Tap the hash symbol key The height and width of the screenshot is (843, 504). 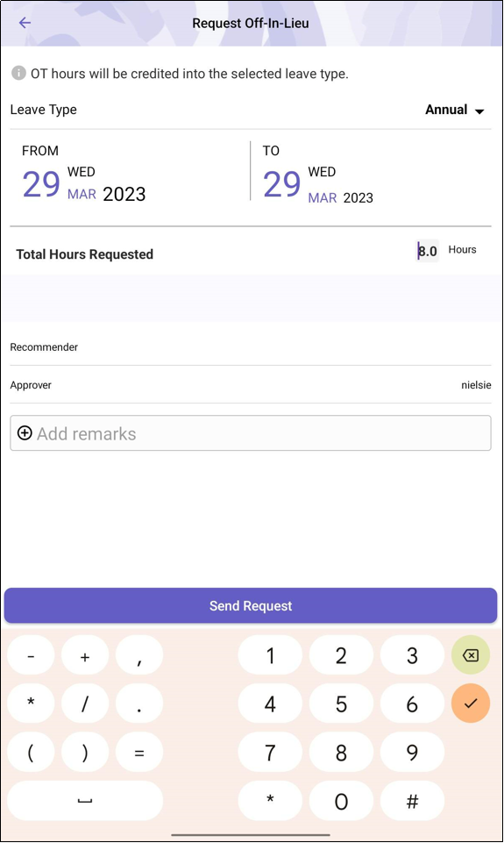pyautogui.click(x=412, y=801)
